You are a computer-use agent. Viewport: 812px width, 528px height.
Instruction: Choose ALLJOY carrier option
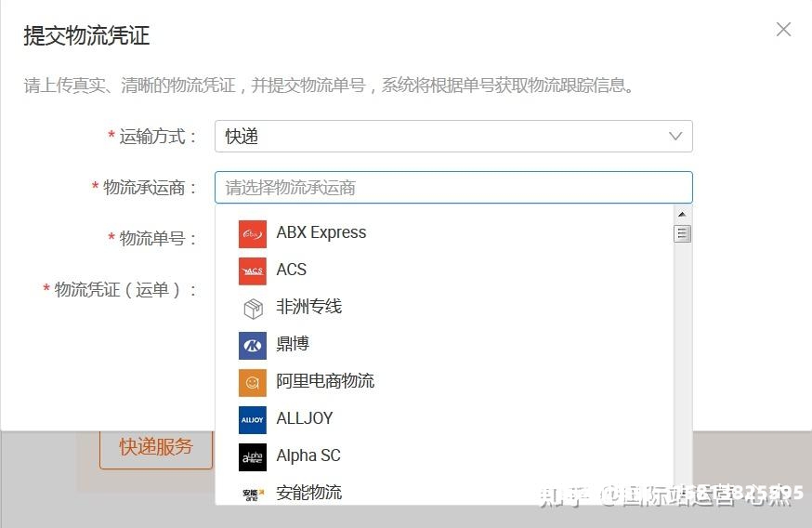coord(304,418)
